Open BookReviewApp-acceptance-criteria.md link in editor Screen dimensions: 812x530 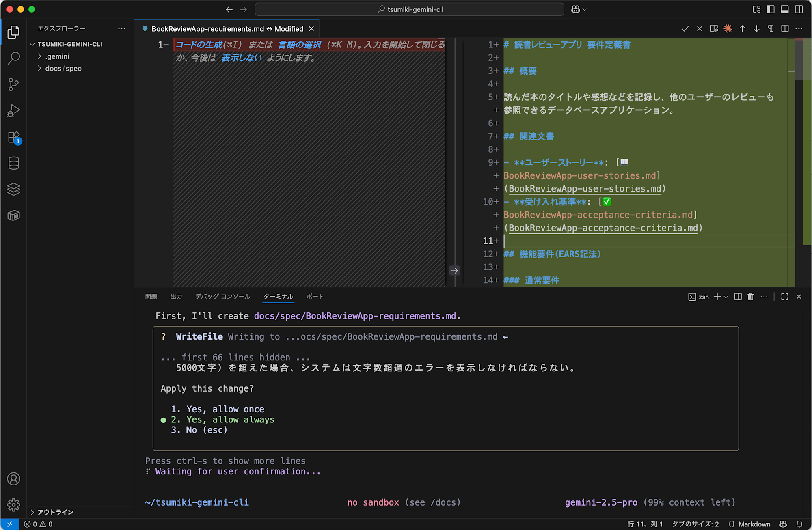(603, 228)
